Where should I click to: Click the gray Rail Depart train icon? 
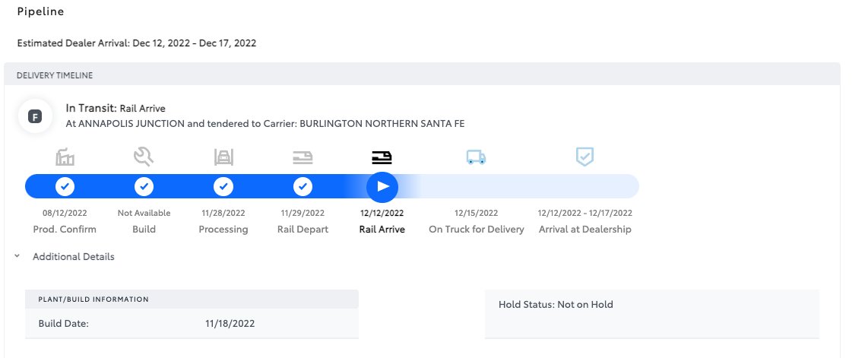303,157
